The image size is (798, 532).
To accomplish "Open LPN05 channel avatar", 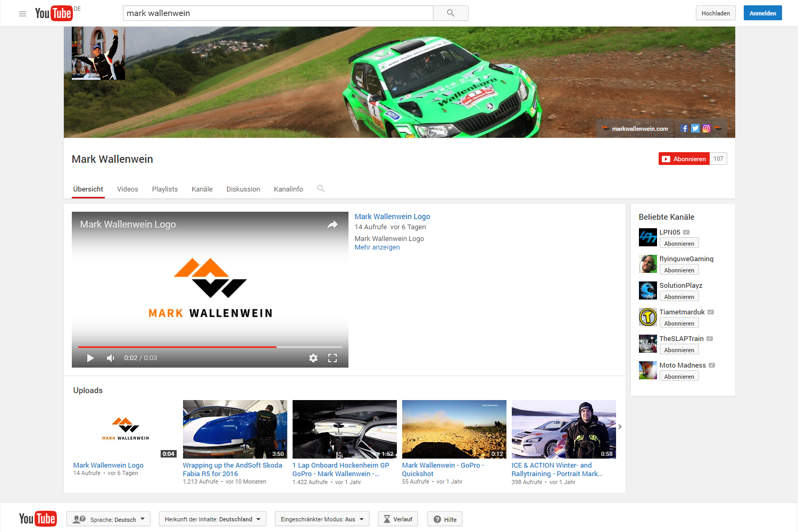I will pyautogui.click(x=647, y=237).
